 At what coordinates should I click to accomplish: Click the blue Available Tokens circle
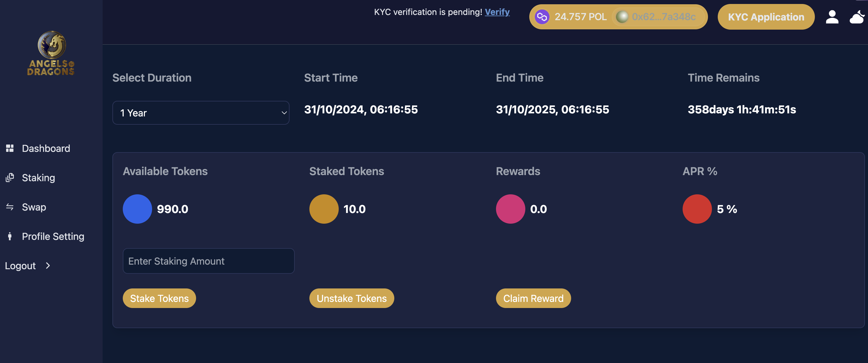(137, 209)
